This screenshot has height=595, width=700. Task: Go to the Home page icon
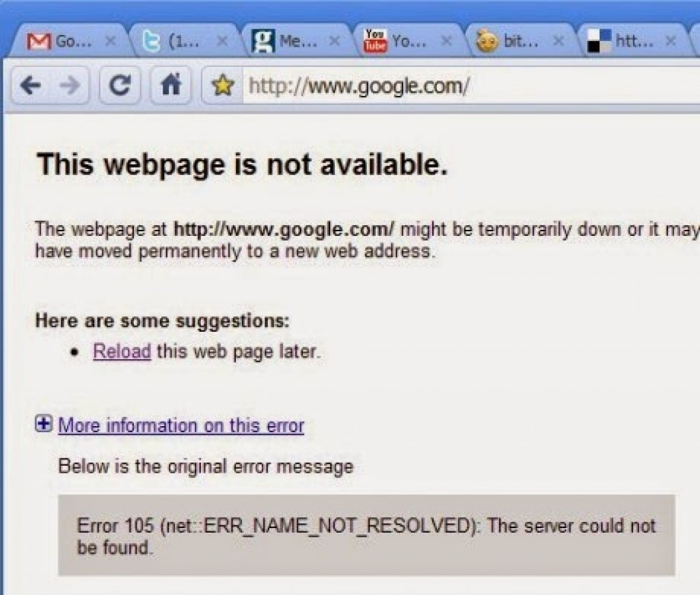[x=171, y=85]
